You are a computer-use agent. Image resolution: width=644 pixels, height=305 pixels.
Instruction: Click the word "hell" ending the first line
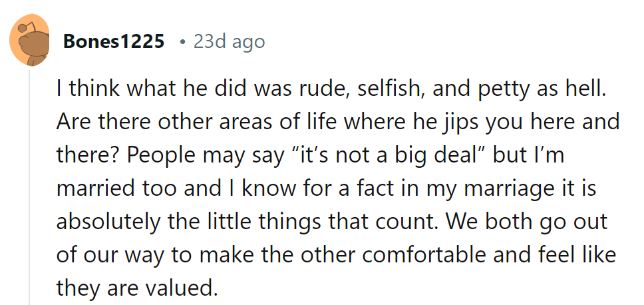point(585,89)
